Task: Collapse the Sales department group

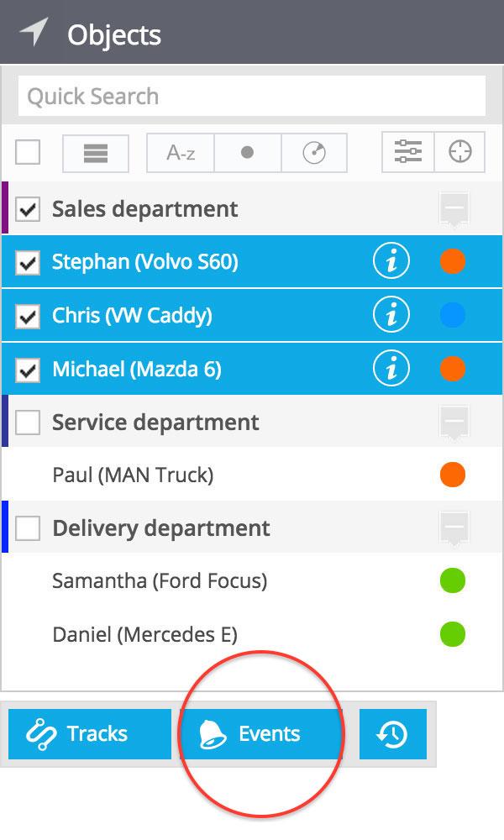Action: (454, 209)
